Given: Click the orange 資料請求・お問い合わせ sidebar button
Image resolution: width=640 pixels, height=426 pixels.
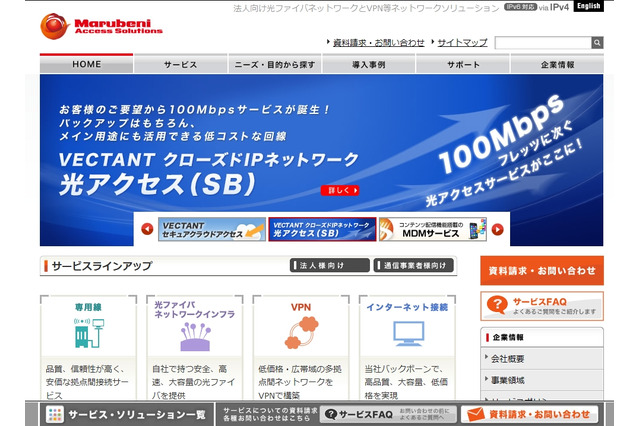Looking at the screenshot, I should pos(542,271).
